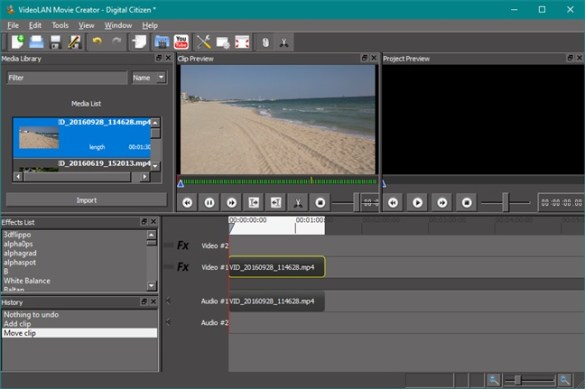Click the Undo arrow in toolbar
Screen dimensions: 585x389
(x=97, y=41)
